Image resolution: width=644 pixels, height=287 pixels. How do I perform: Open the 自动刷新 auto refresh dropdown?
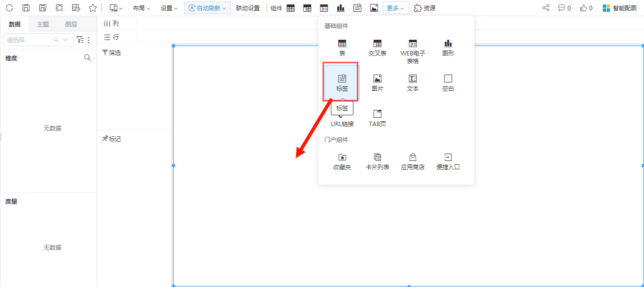pos(208,8)
